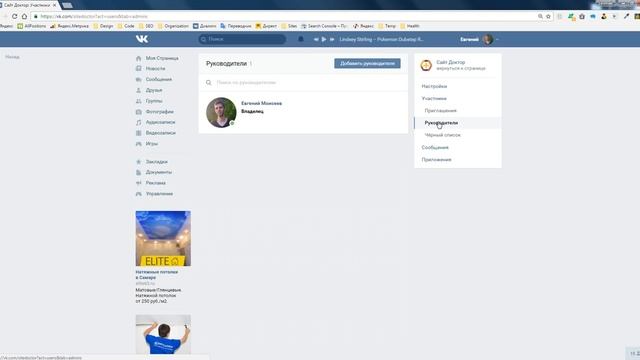Open the Design bookmarks folder

103,26
